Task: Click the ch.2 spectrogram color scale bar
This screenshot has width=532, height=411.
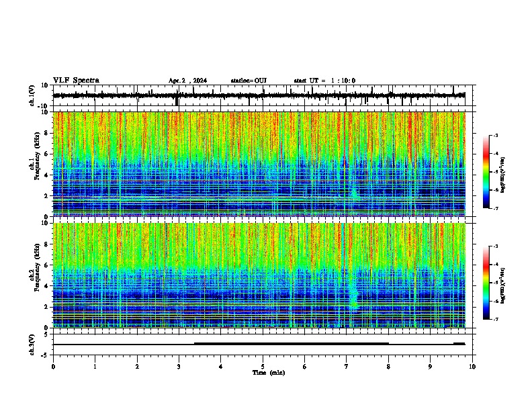Action: 486,283
